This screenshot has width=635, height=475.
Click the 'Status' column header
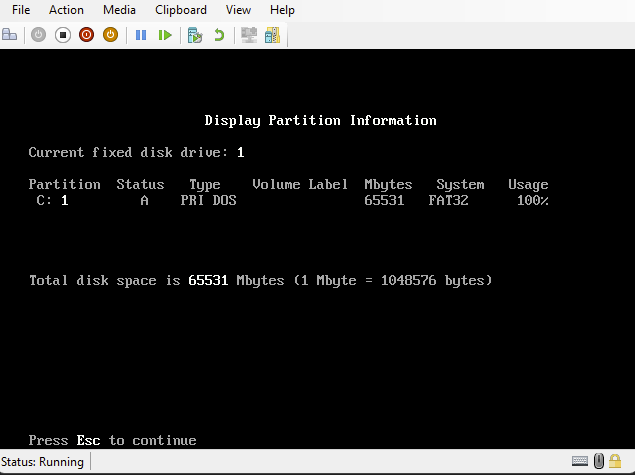(x=140, y=185)
